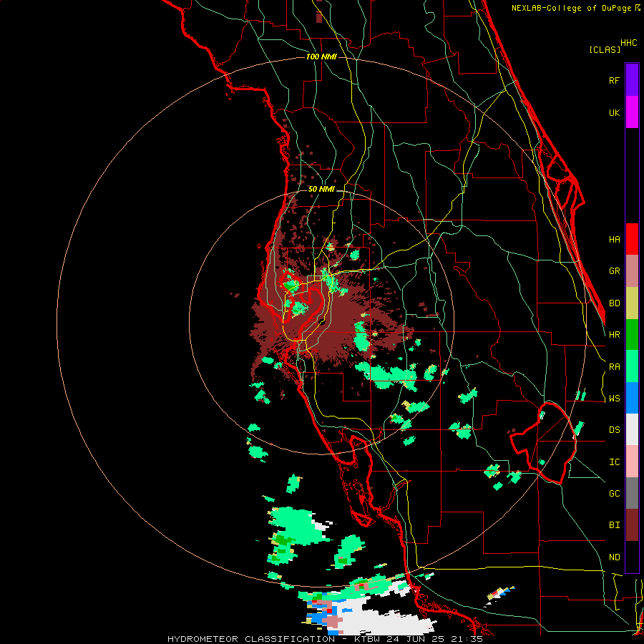Choose the GC gray legend swatch
Image resolution: width=644 pixels, height=644 pixels.
632,493
